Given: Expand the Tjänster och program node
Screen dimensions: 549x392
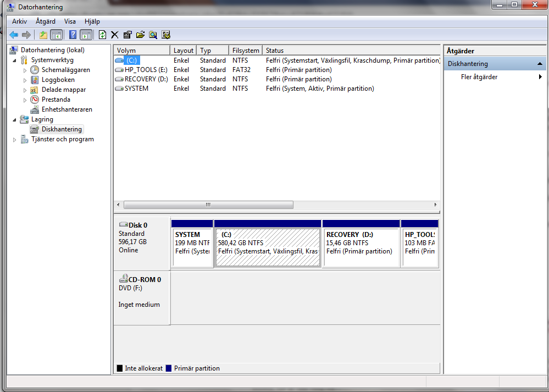Looking at the screenshot, I should click(14, 140).
